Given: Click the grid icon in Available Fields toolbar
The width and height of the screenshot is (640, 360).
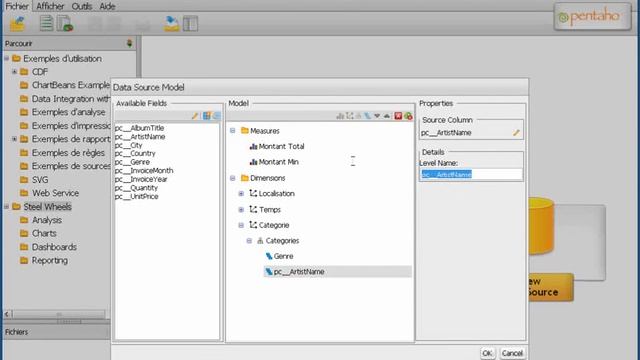Looking at the screenshot, I should click(x=207, y=116).
